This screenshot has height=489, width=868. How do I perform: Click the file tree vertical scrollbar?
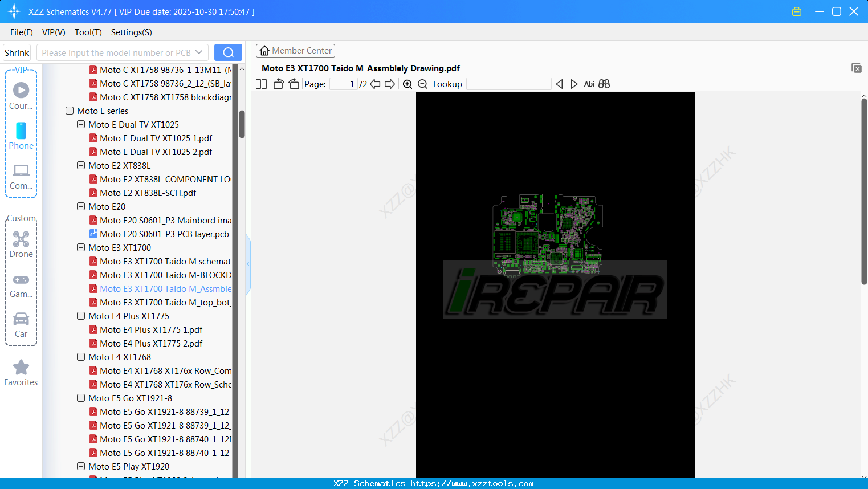(x=242, y=124)
